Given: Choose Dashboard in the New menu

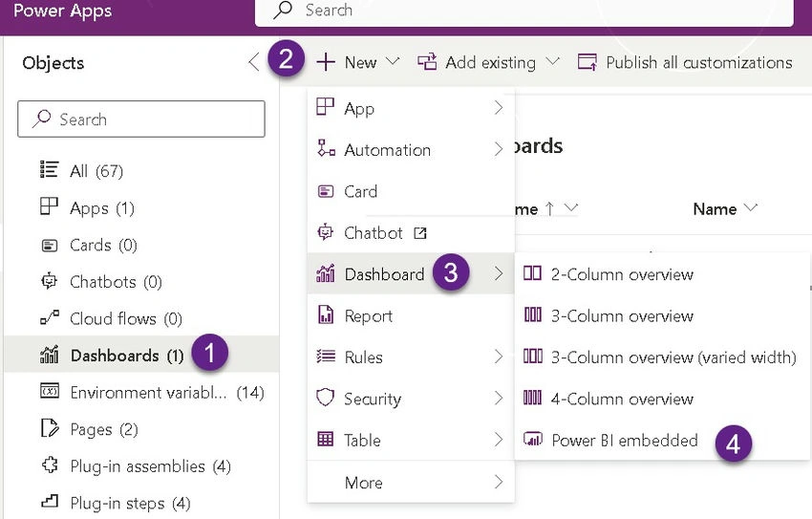Looking at the screenshot, I should [x=411, y=273].
